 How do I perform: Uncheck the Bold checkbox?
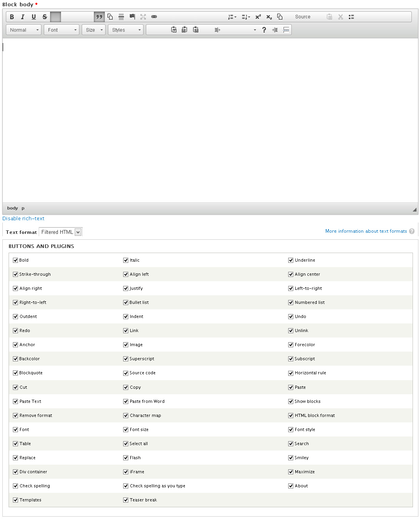[16, 260]
